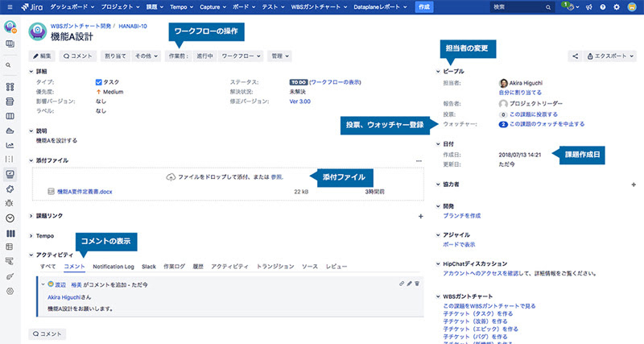This screenshot has width=644, height=344.
Task: Click the 割り当て assign button
Action: click(x=115, y=56)
